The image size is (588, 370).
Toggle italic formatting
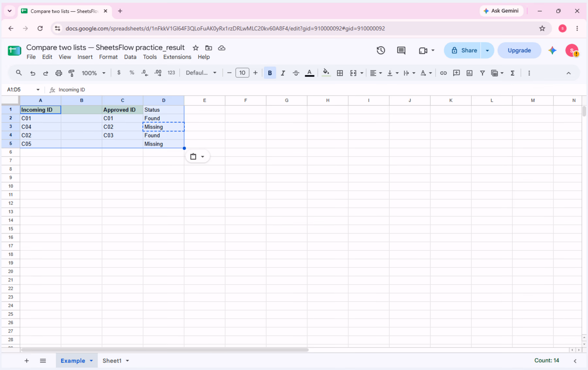click(x=283, y=73)
